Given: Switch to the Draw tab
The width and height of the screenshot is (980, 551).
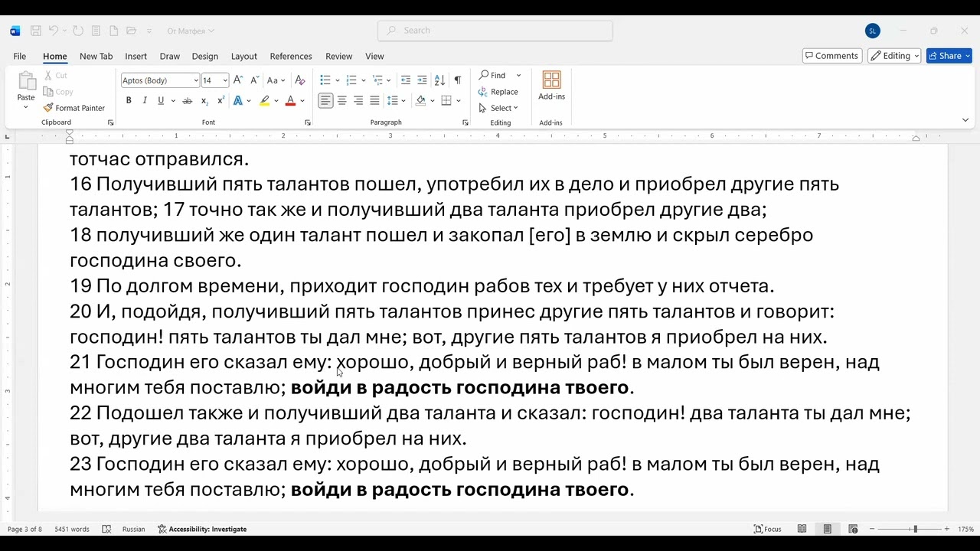Looking at the screenshot, I should click(x=170, y=56).
